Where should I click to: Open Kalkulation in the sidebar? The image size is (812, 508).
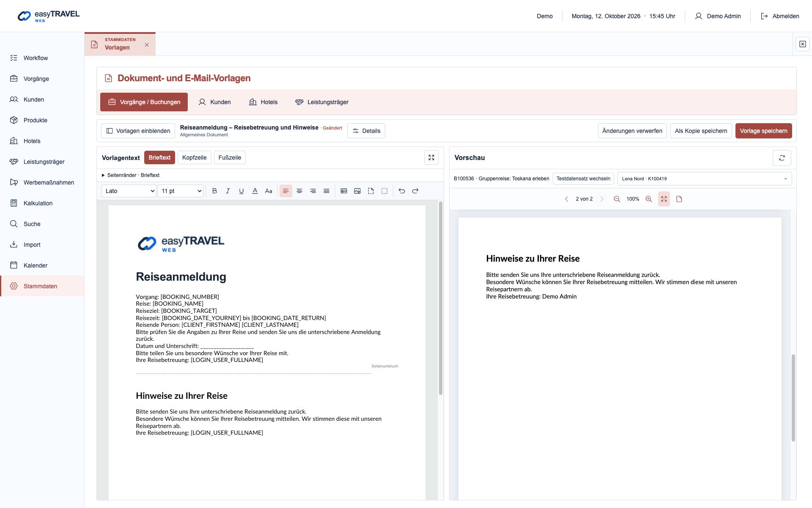pyautogui.click(x=42, y=203)
